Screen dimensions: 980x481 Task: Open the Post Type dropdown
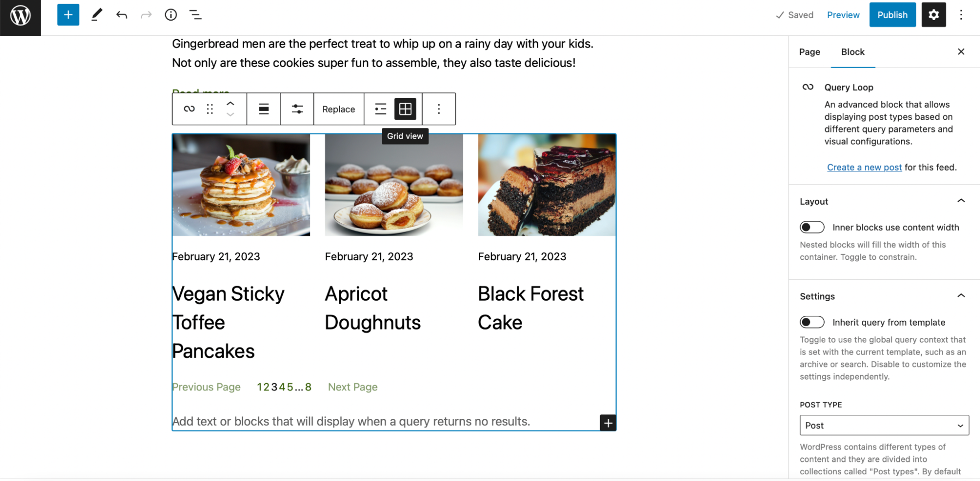point(884,425)
